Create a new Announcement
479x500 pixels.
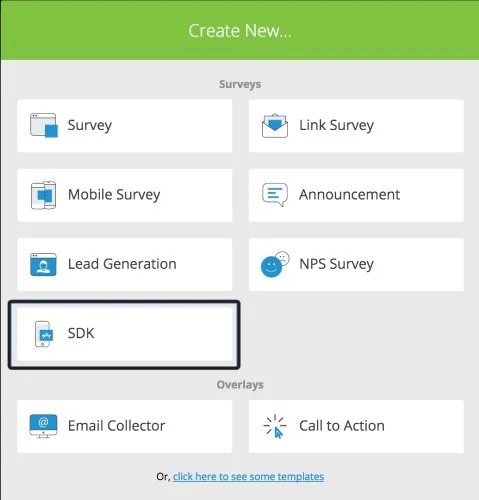coord(356,195)
